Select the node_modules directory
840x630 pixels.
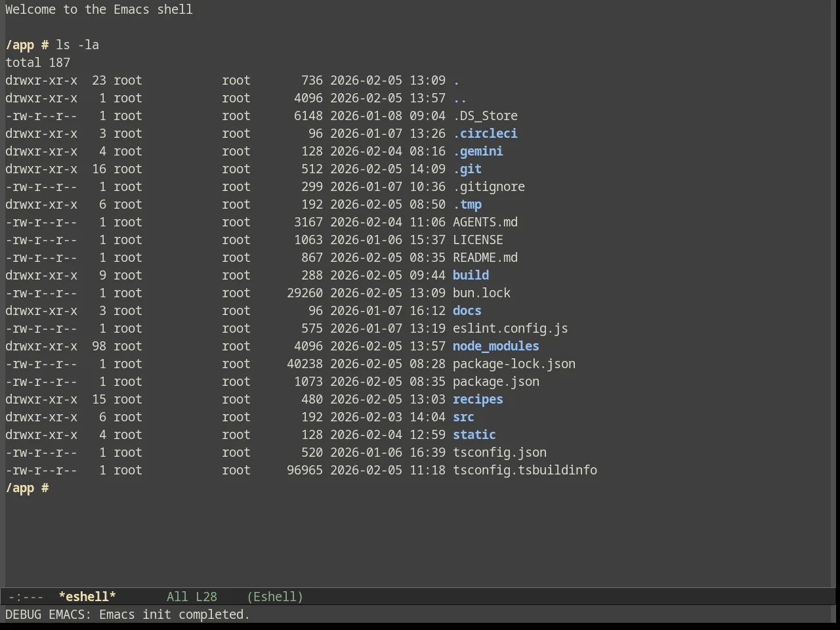click(x=496, y=346)
